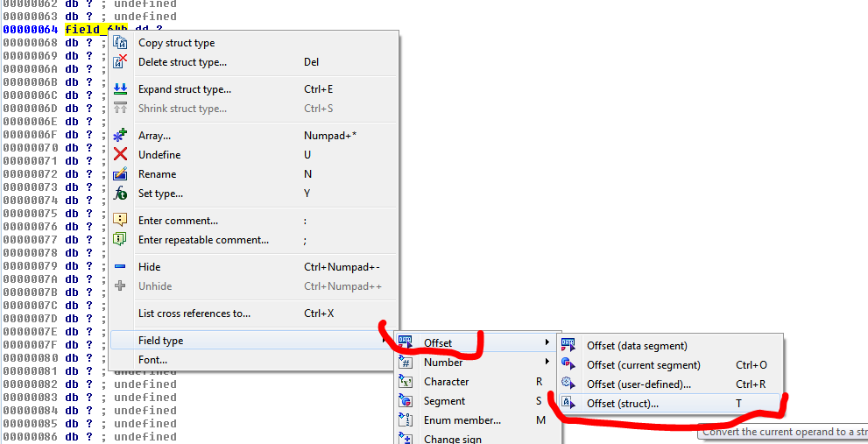Click the Delete struct type icon
The width and height of the screenshot is (868, 444).
[121, 62]
